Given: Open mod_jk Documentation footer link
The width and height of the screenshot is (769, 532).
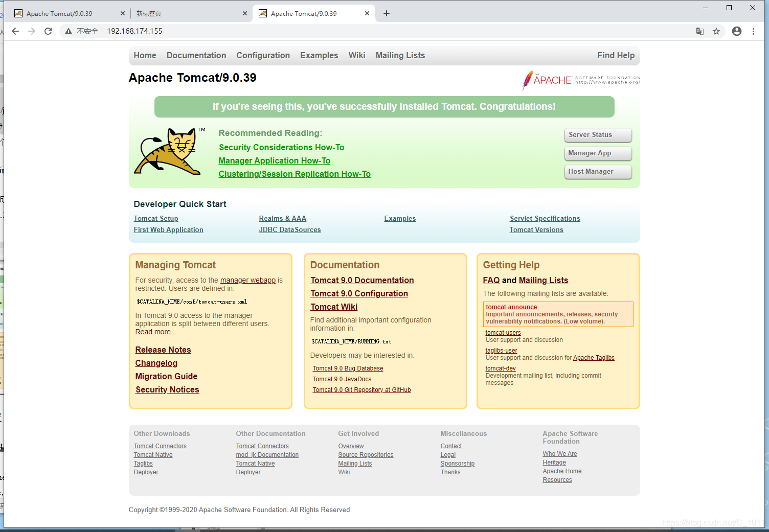Looking at the screenshot, I should pyautogui.click(x=267, y=455).
